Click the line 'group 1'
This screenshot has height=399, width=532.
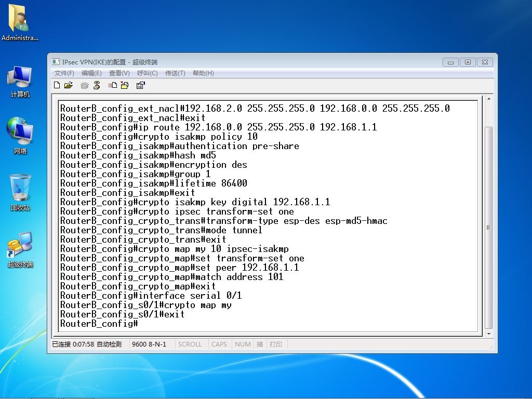(136, 174)
